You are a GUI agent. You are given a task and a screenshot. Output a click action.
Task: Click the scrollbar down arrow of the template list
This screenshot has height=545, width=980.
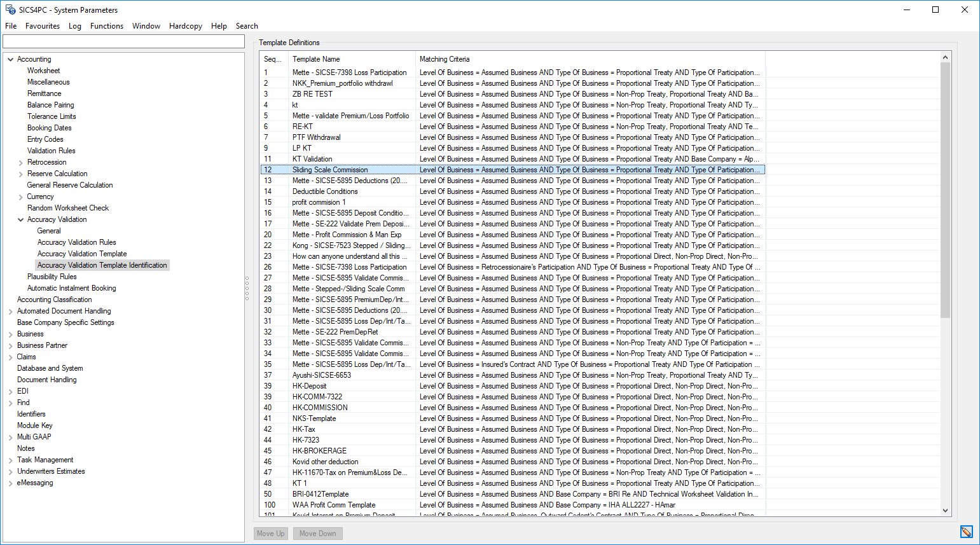[945, 510]
